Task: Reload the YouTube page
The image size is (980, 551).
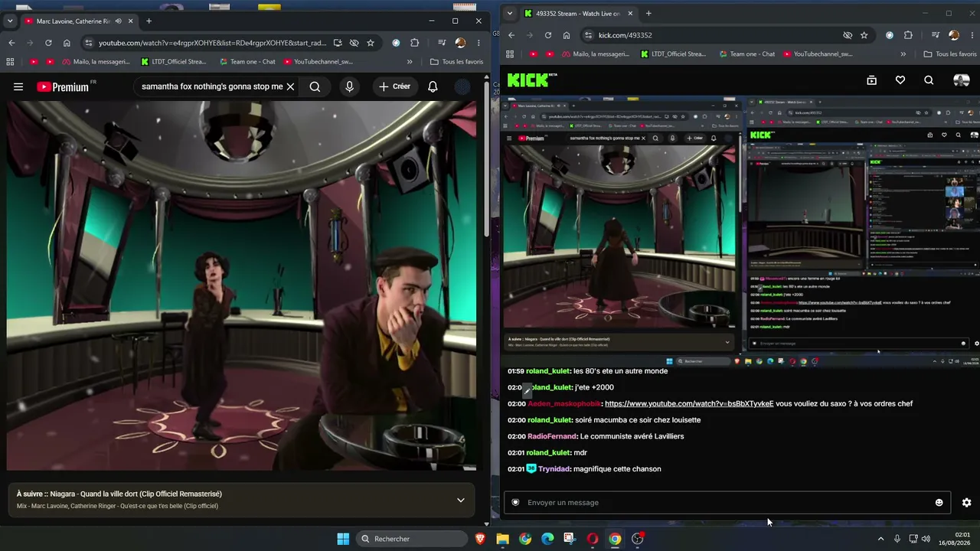Action: [x=48, y=43]
